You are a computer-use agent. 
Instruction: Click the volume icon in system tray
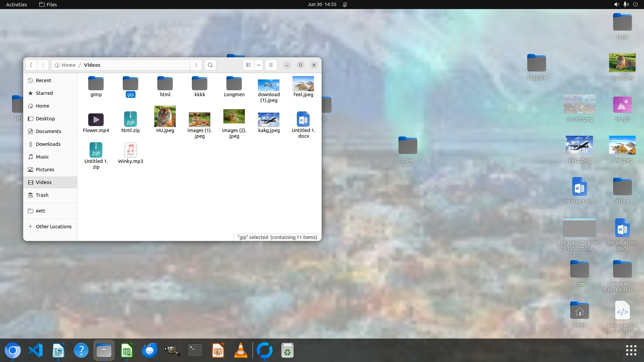click(616, 4)
